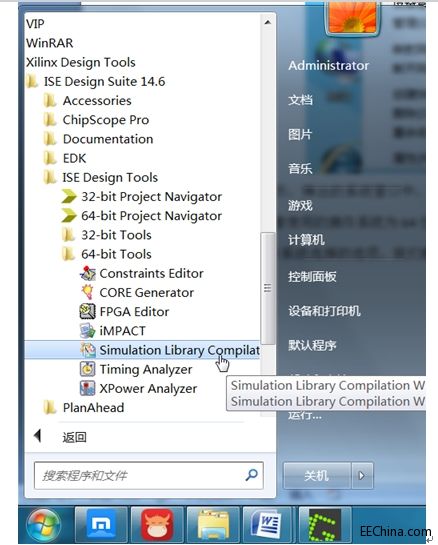This screenshot has width=438, height=545.
Task: Expand the PlanAhead folder
Action: click(84, 407)
